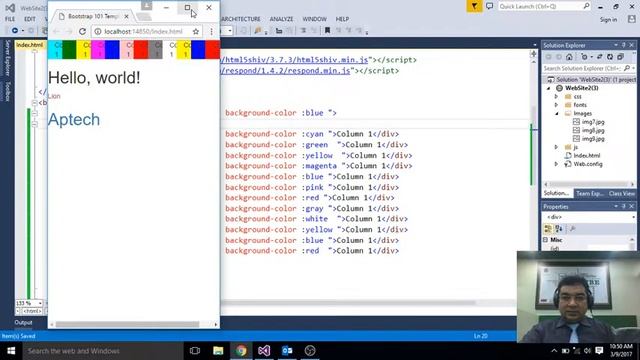Expand the js folder
Viewport: 640px width, 360px height.
556,147
